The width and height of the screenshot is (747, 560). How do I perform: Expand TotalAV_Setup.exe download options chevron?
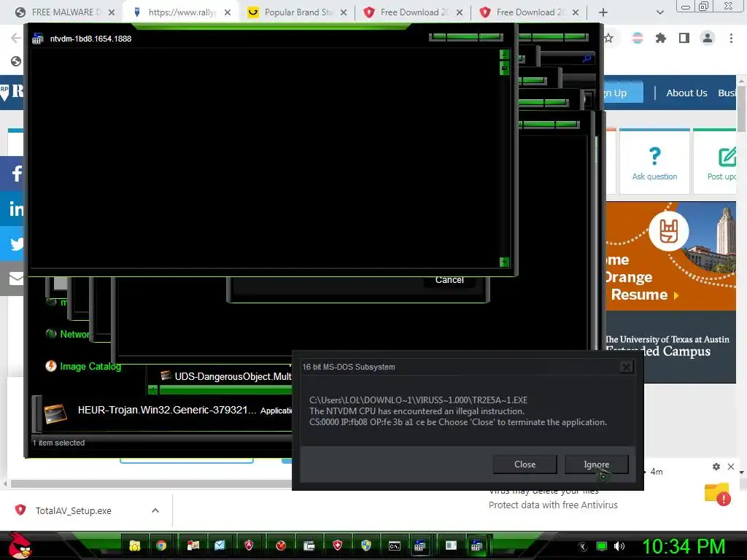point(155,510)
